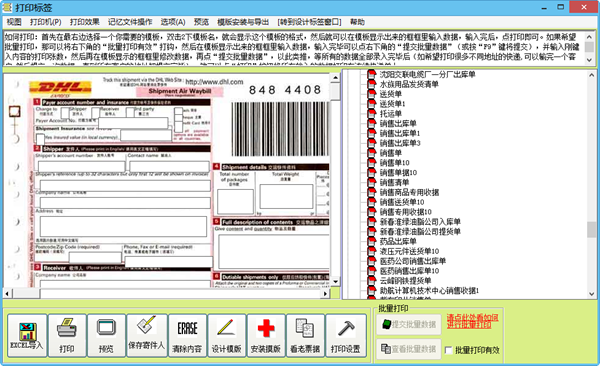Click the ERASE 清除内容 button
600x366 pixels.
[187, 336]
